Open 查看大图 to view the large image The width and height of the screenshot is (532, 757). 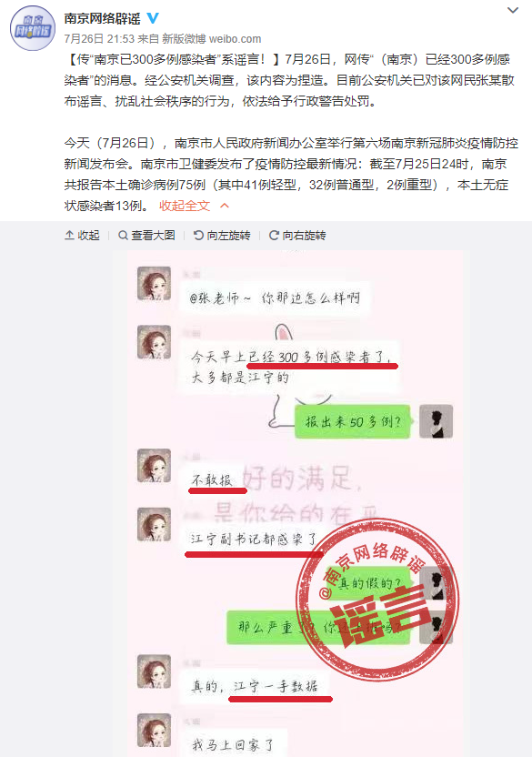146,235
